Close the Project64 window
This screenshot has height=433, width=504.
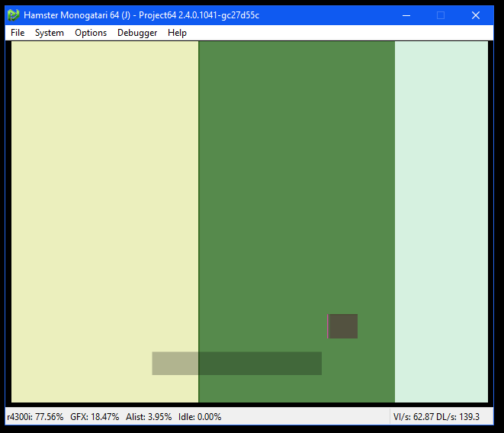(476, 15)
